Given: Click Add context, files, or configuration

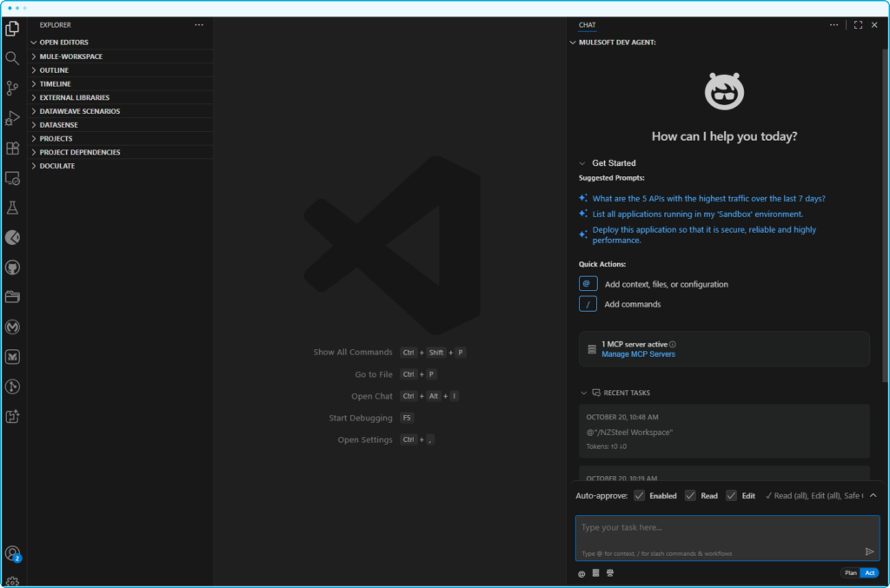Looking at the screenshot, I should (x=666, y=284).
